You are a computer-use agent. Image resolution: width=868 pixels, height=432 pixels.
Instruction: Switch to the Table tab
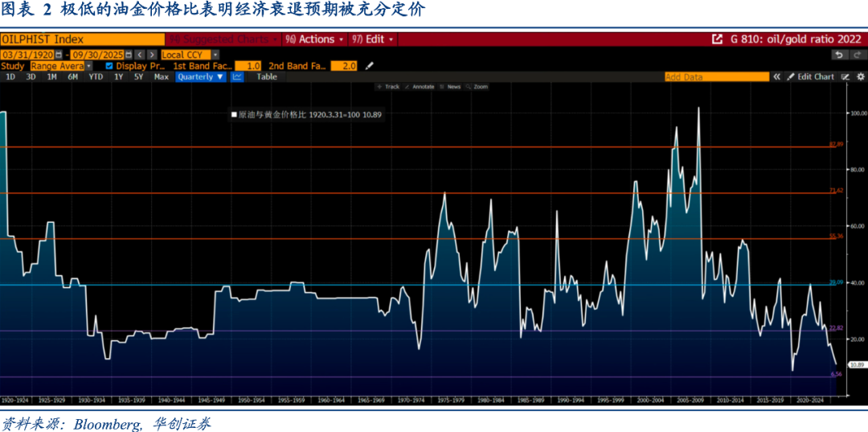(x=266, y=77)
